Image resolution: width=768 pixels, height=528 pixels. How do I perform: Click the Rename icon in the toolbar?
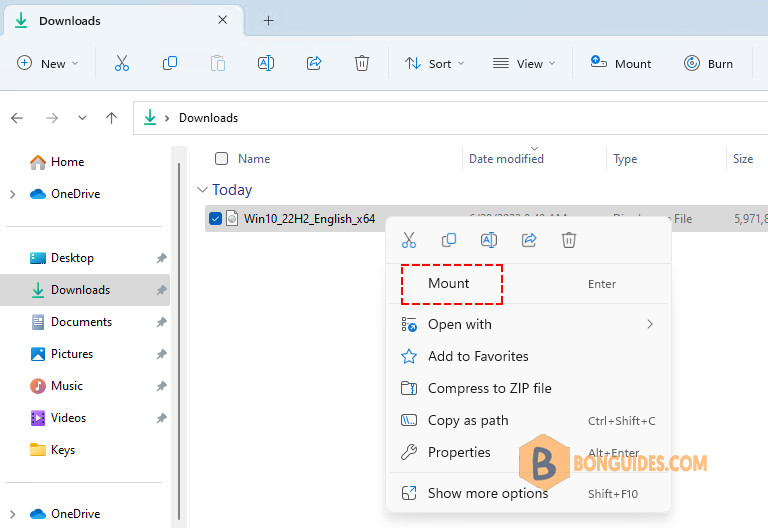[265, 63]
